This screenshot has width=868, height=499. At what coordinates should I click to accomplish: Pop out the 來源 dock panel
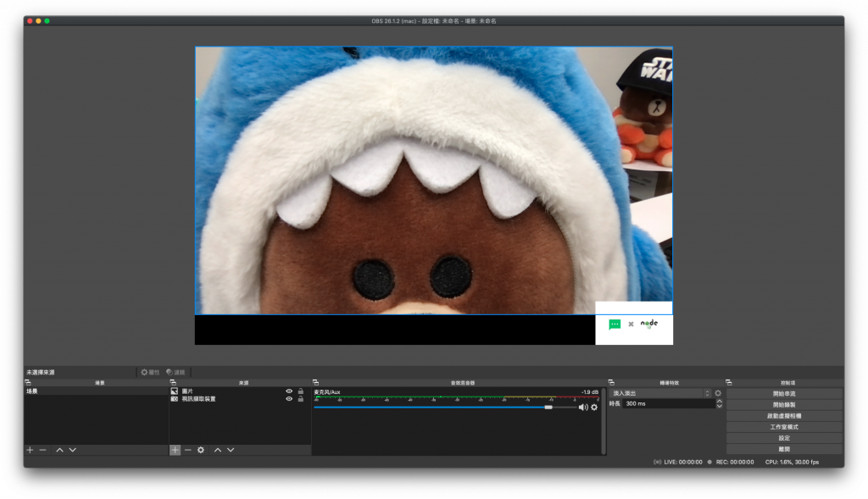(x=173, y=382)
